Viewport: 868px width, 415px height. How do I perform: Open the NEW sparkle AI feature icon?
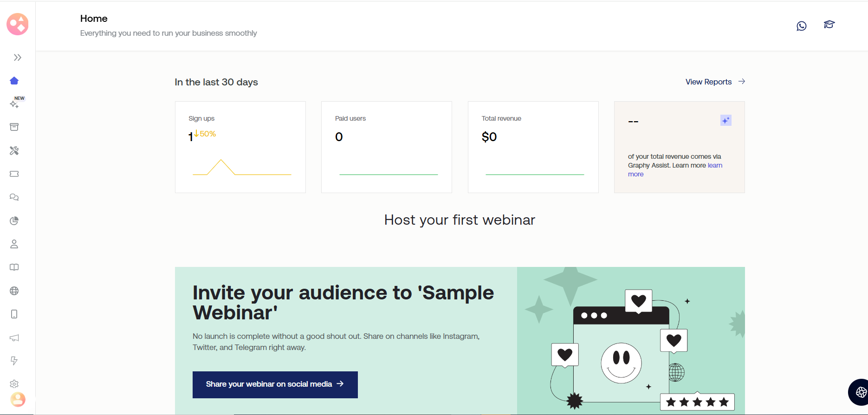coord(14,104)
